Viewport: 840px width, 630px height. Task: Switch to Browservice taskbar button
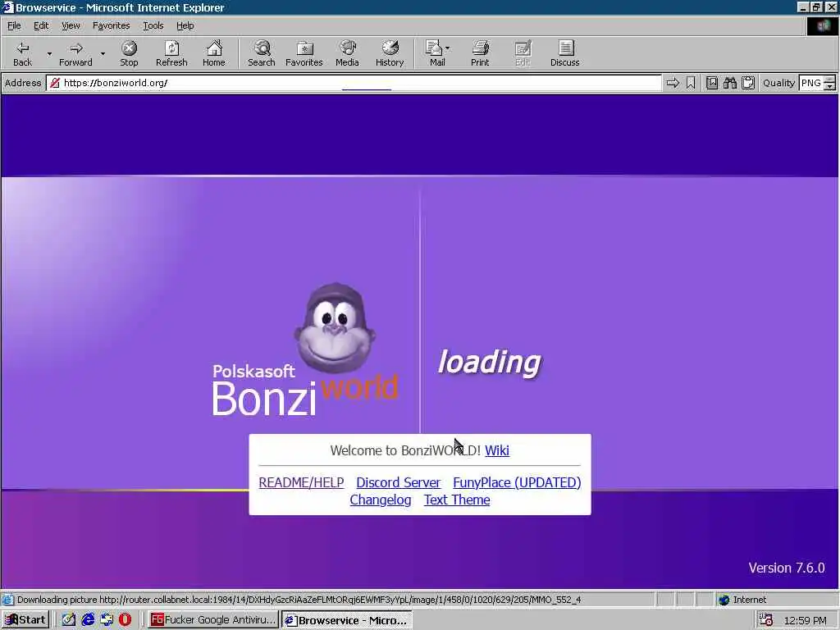click(x=347, y=620)
